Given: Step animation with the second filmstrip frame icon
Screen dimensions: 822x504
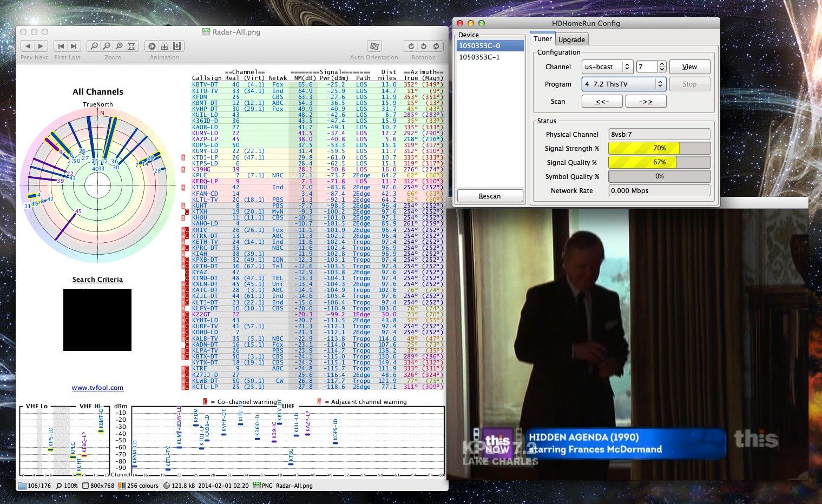Looking at the screenshot, I should coord(177,47).
